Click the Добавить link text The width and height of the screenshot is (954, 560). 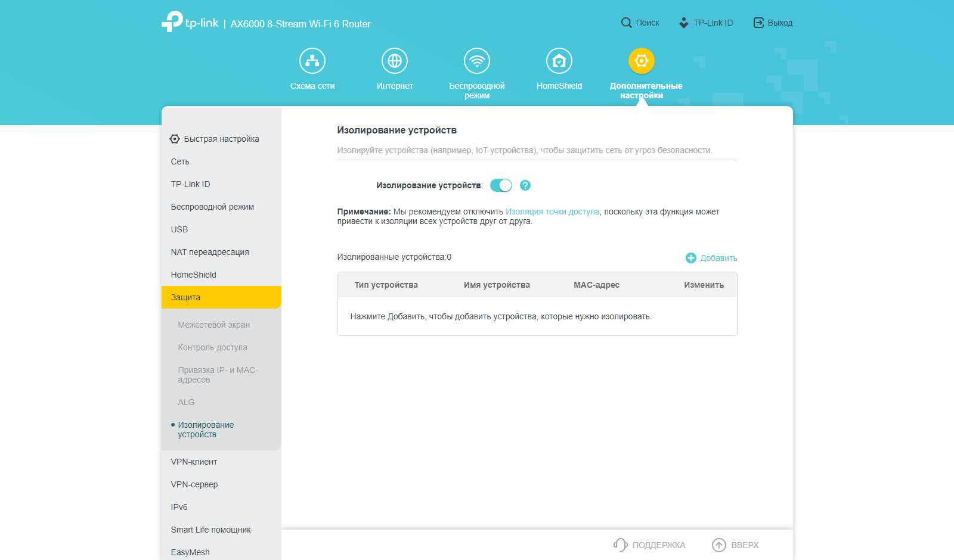tap(718, 258)
